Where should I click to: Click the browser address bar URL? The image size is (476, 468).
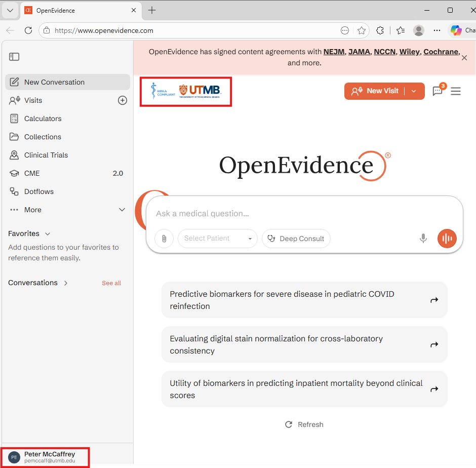(104, 31)
